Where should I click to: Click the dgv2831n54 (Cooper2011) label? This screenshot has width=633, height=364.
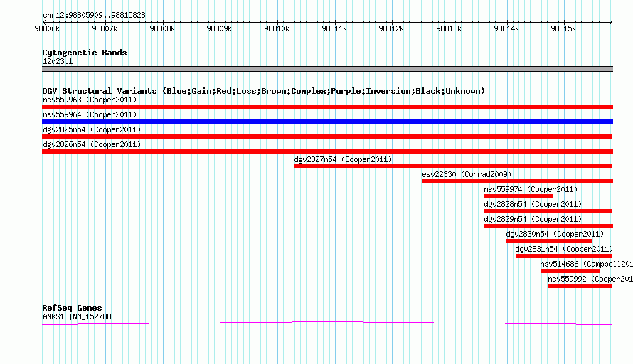565,249
